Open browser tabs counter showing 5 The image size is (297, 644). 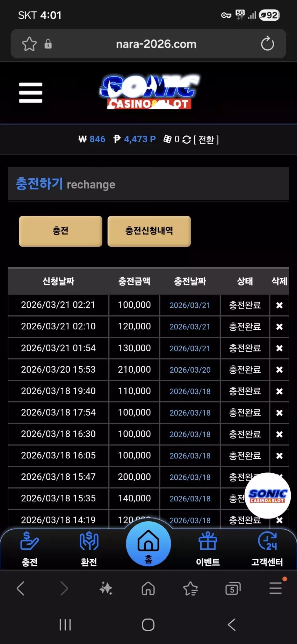233,589
